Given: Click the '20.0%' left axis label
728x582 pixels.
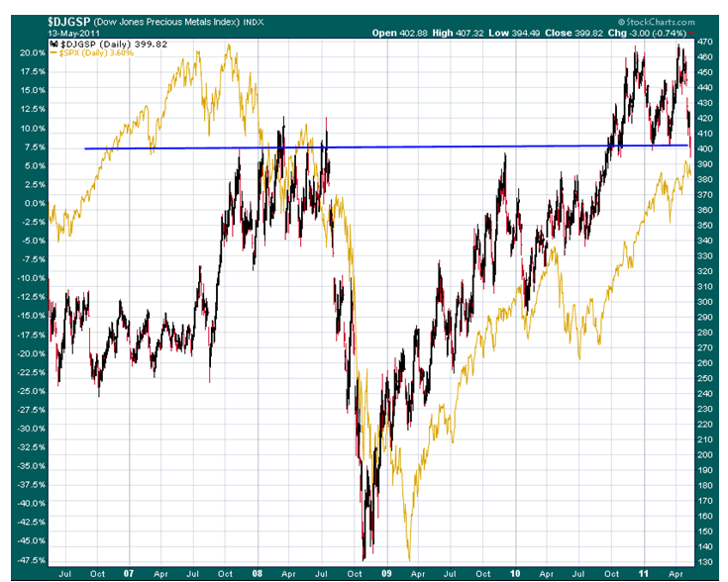Looking at the screenshot, I should coord(33,52).
